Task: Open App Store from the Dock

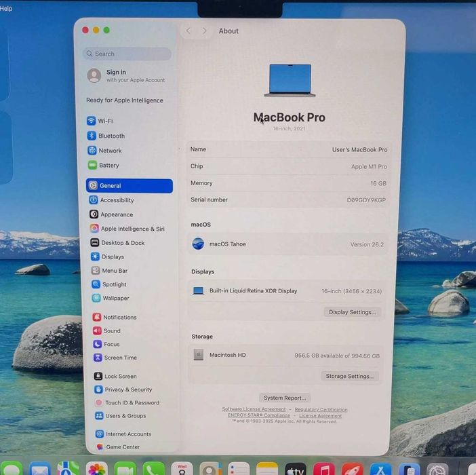Action: coord(380,470)
